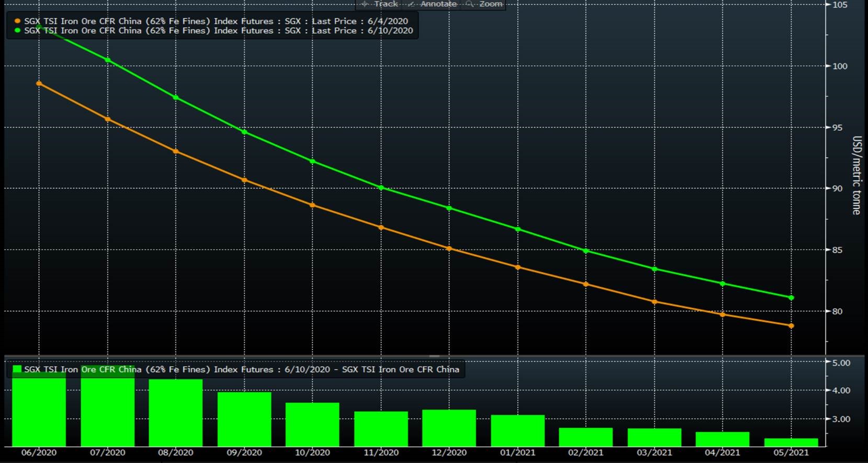Viewport: 868px width, 463px height.
Task: Select the 6/10/2020 Last Price legend entry
Action: (218, 31)
